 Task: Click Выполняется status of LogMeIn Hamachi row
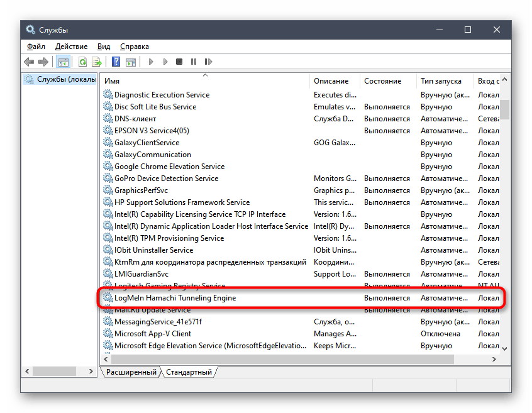tap(387, 297)
